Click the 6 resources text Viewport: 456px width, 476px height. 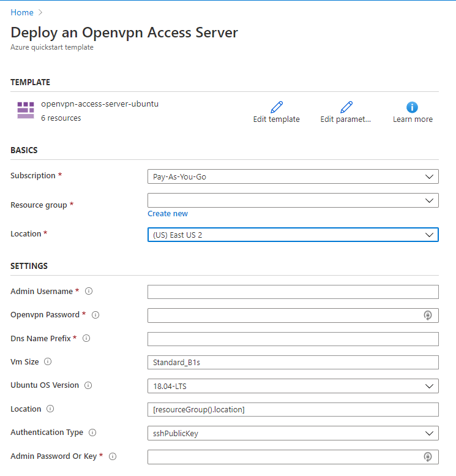tap(61, 118)
